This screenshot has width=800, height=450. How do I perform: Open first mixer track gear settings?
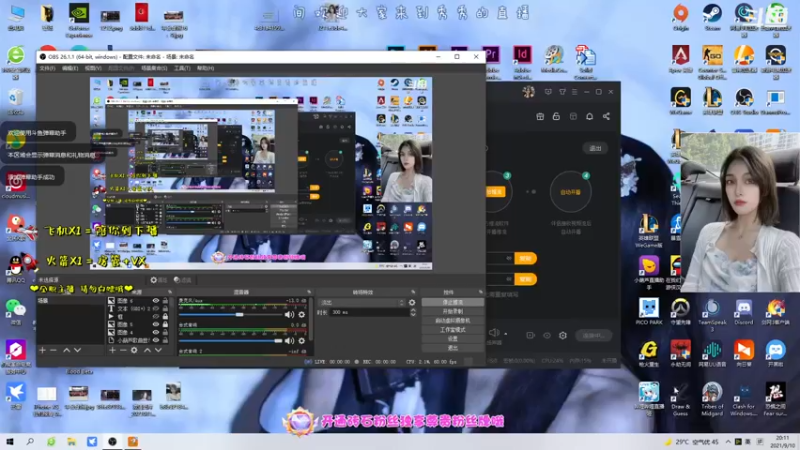(302, 315)
